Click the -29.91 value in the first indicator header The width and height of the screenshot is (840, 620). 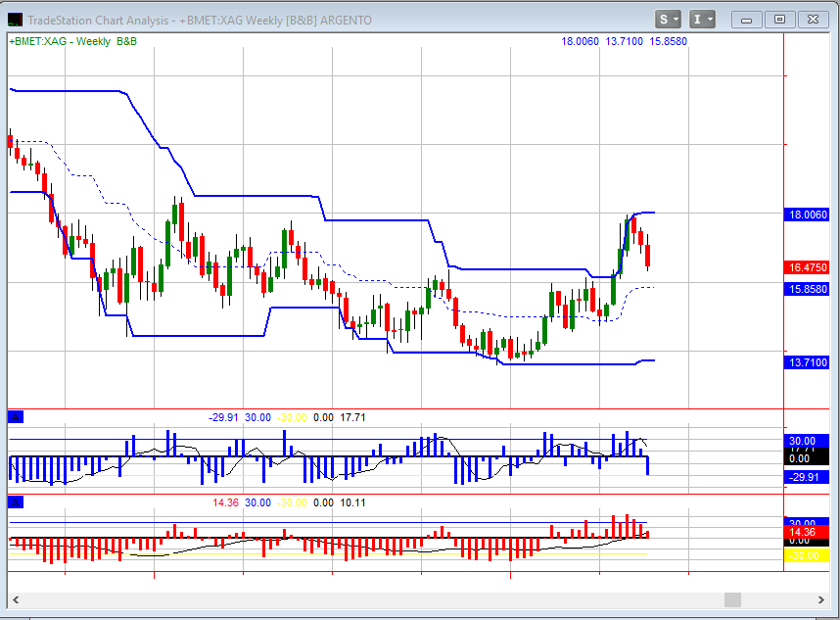[x=223, y=417]
